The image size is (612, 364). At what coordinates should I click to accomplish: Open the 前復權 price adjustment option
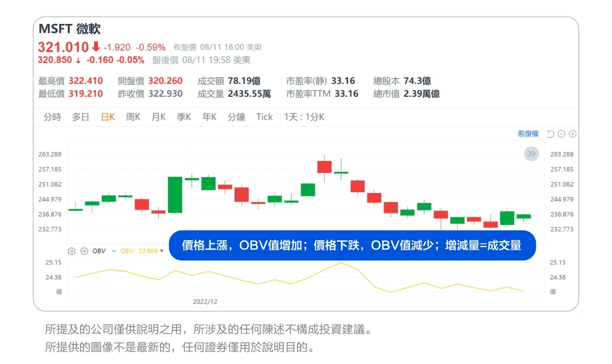[528, 134]
